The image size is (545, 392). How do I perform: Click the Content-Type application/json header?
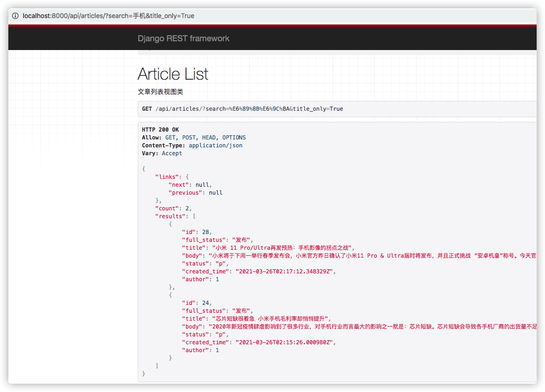(x=192, y=145)
